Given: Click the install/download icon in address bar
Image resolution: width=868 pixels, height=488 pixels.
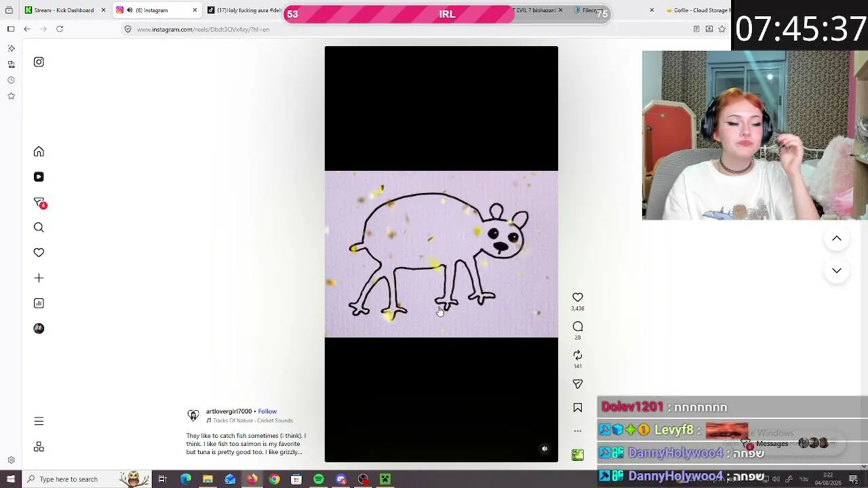Looking at the screenshot, I should 709,29.
